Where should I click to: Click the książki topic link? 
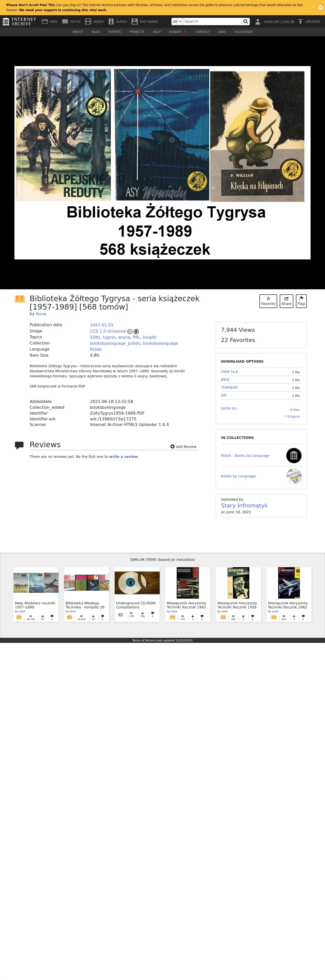click(150, 337)
